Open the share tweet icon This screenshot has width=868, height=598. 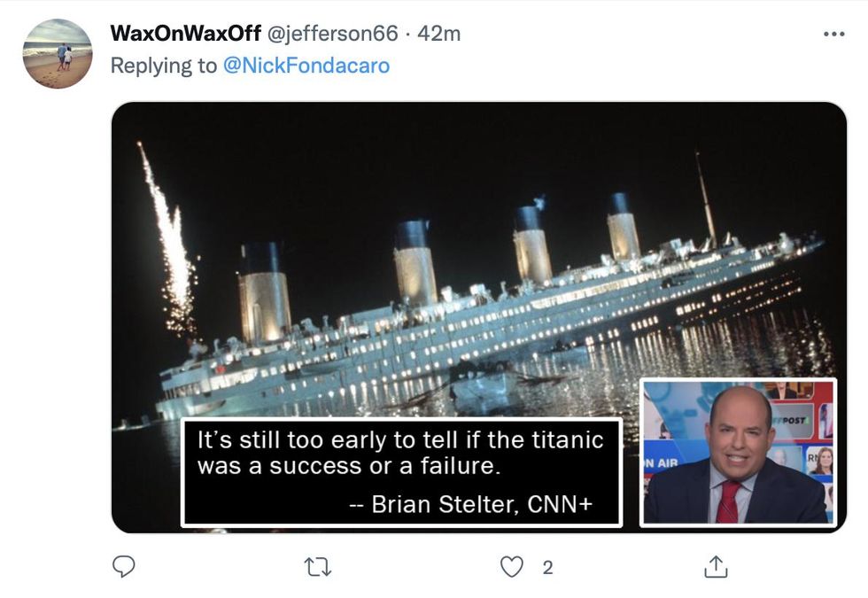[716, 567]
